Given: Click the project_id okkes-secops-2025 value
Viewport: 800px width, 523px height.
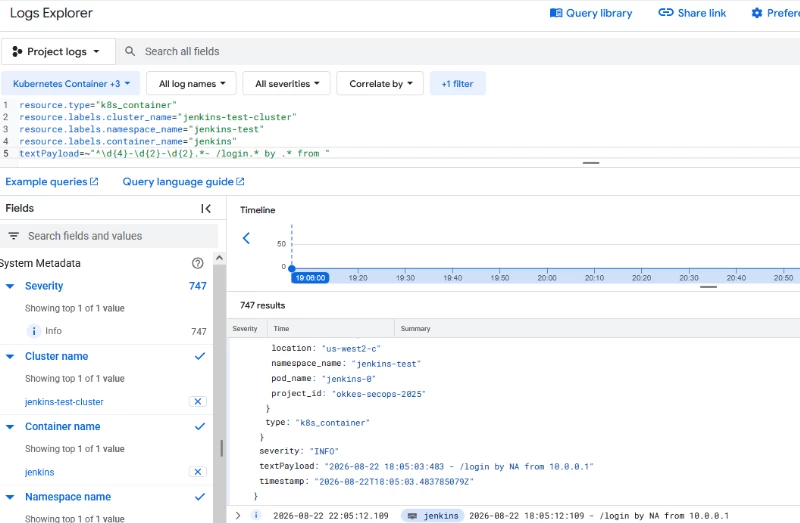Looking at the screenshot, I should point(379,394).
